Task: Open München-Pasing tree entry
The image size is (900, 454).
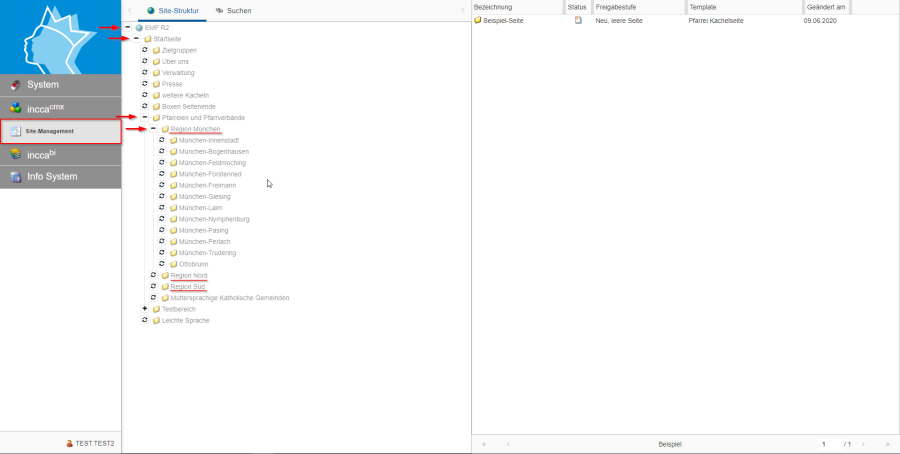Action: [203, 230]
